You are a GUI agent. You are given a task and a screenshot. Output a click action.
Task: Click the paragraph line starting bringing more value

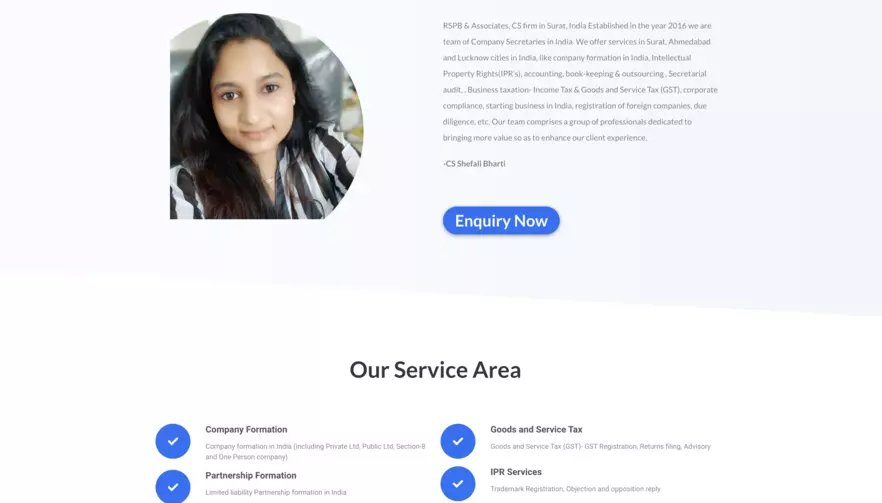click(x=545, y=138)
